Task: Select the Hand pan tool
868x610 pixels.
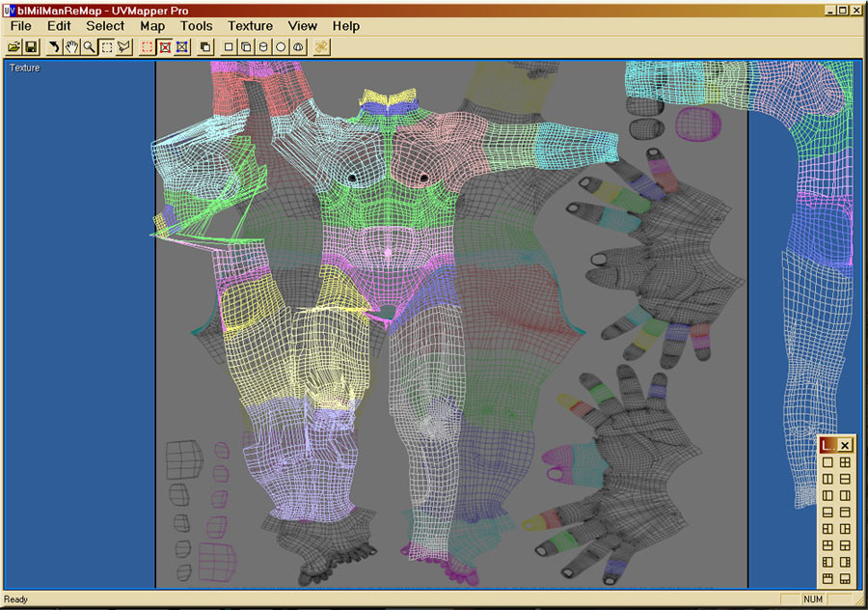Action: (71, 46)
